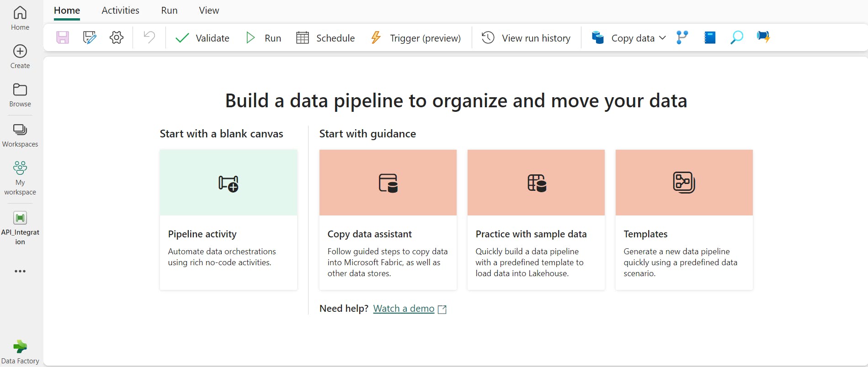
Task: Open Browse in the sidebar
Action: coord(20,95)
